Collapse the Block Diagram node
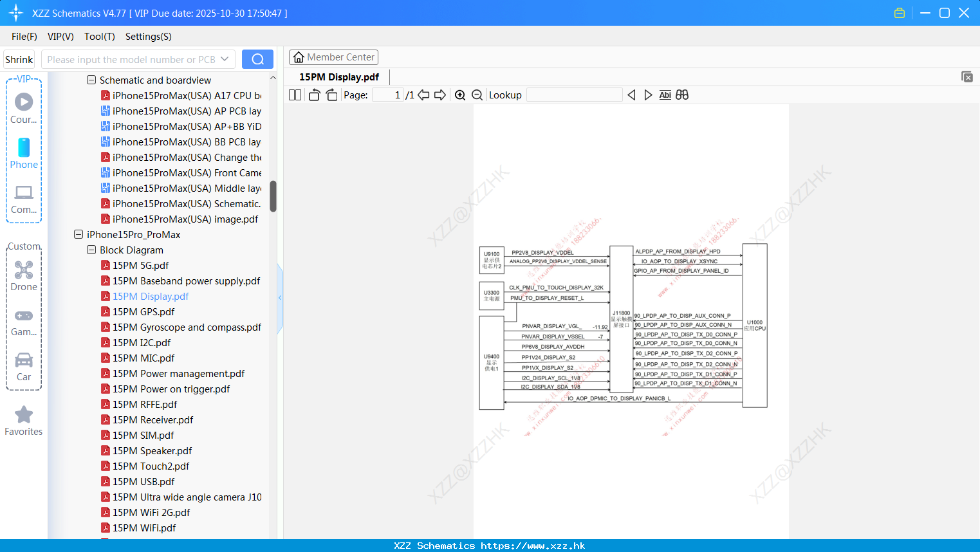The width and height of the screenshot is (980, 552). pyautogui.click(x=91, y=250)
